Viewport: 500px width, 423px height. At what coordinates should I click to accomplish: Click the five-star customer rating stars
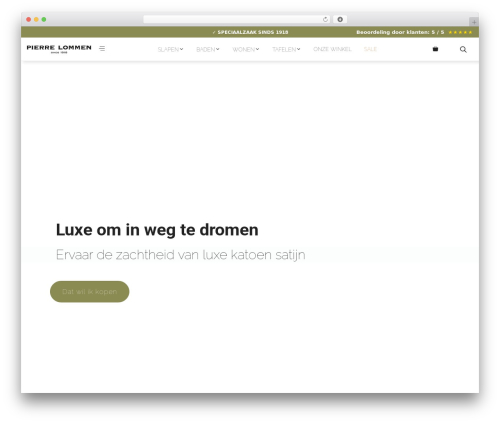(460, 32)
